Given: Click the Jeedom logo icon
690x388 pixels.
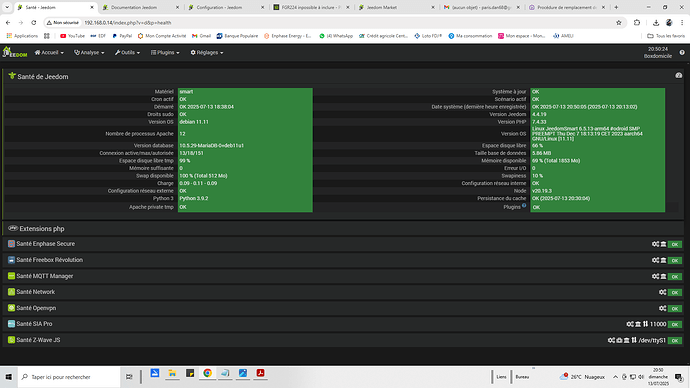Looking at the screenshot, I should [15, 52].
